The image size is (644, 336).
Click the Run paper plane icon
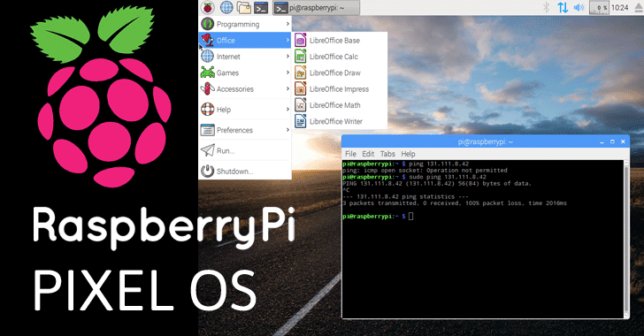[x=207, y=150]
